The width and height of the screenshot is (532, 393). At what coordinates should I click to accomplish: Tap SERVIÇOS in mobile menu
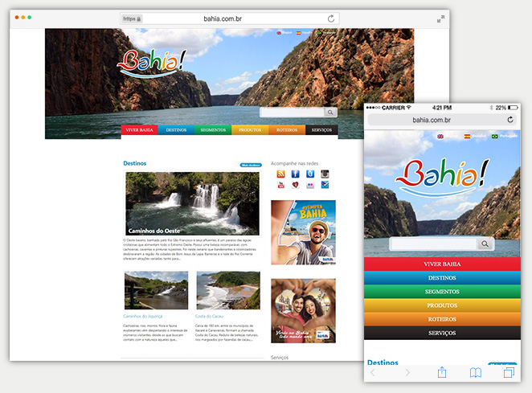pyautogui.click(x=442, y=333)
